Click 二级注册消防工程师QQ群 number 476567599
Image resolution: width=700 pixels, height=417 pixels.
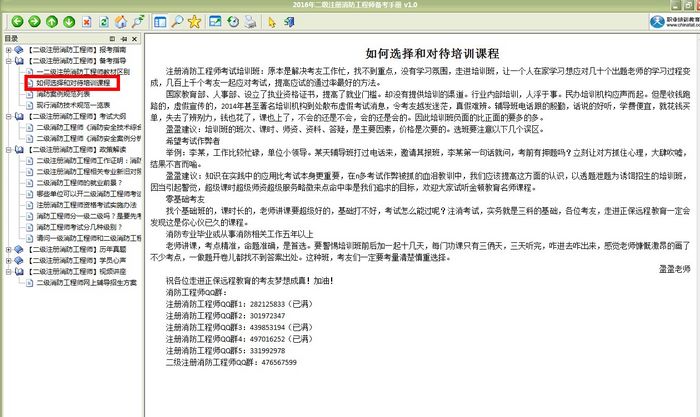point(279,362)
